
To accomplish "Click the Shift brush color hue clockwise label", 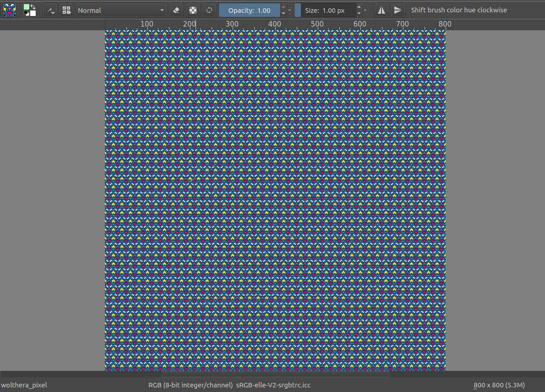I will point(458,10).
